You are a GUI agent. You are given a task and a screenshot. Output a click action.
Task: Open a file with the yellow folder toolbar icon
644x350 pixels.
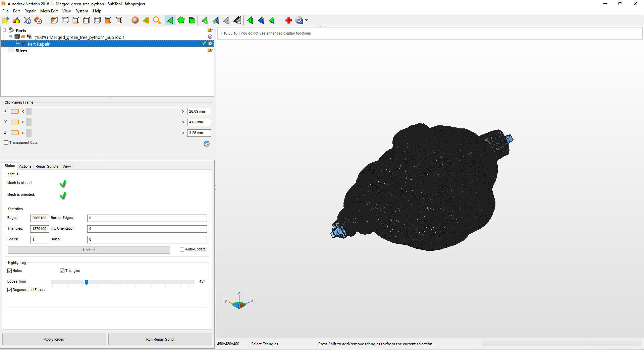tap(5, 20)
